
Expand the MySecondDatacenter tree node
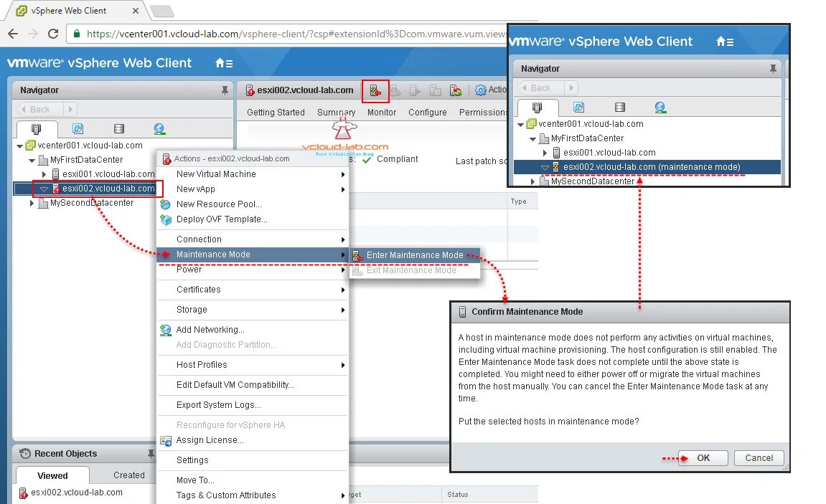click(32, 203)
